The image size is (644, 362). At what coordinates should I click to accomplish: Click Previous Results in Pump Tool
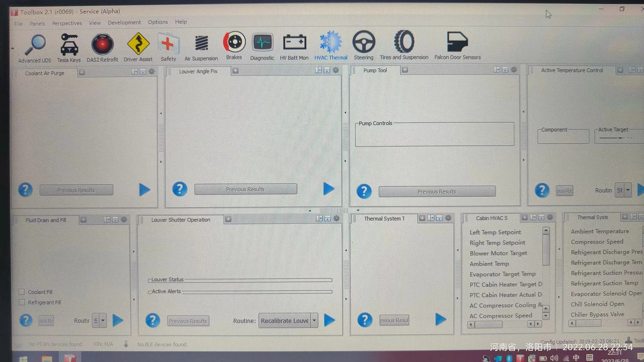(x=437, y=191)
